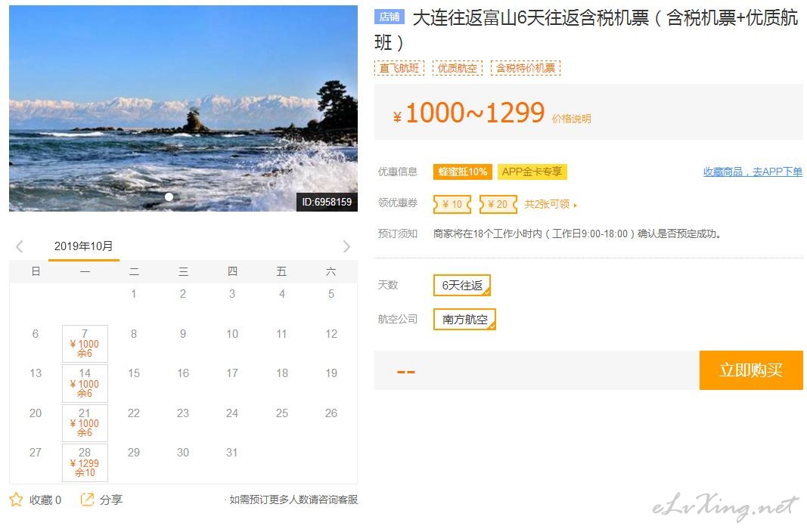Click the product ID:6958159 label
Screen dimensions: 807x532
327,202
